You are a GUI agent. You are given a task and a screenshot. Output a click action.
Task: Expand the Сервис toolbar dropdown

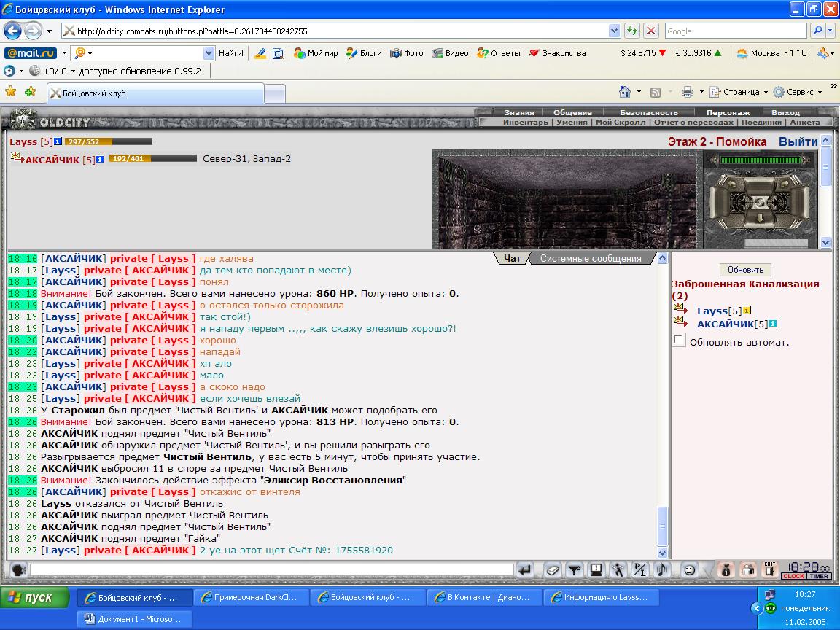tap(820, 92)
